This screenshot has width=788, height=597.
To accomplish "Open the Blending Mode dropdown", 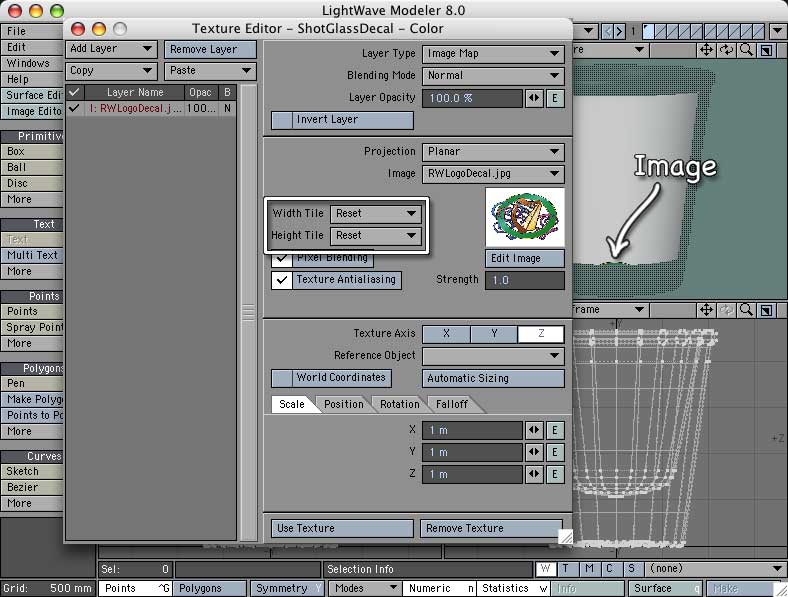I will tap(493, 76).
